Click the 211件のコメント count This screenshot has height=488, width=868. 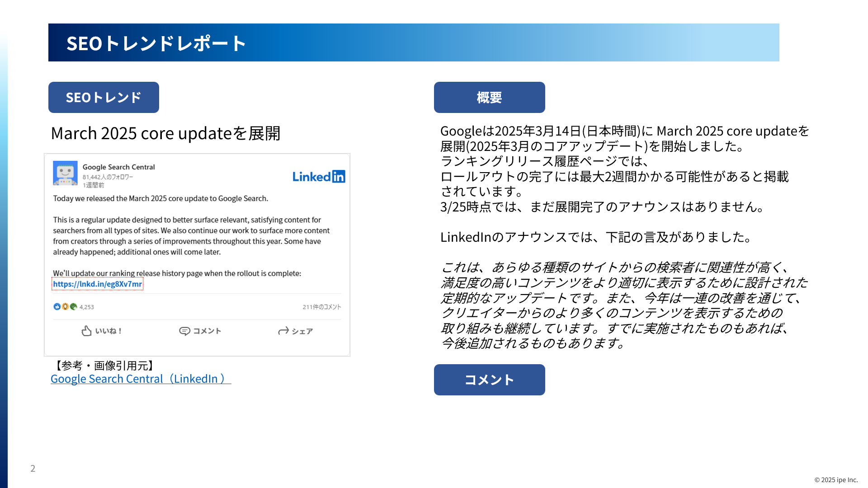[322, 307]
